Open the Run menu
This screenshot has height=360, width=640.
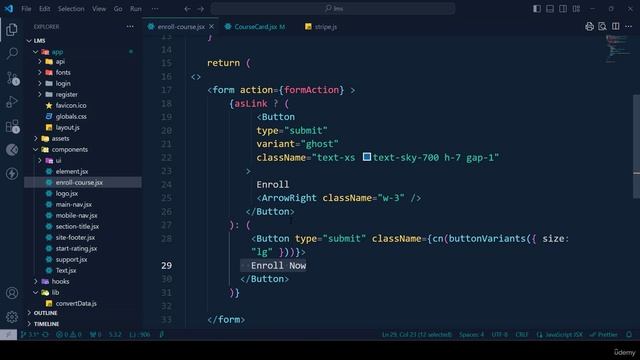(136, 9)
